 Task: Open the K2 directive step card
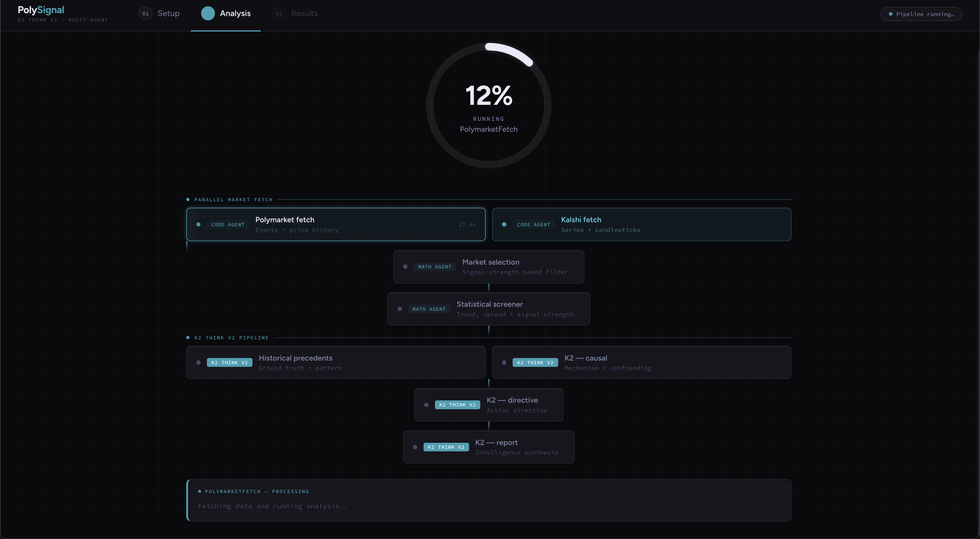pyautogui.click(x=489, y=405)
